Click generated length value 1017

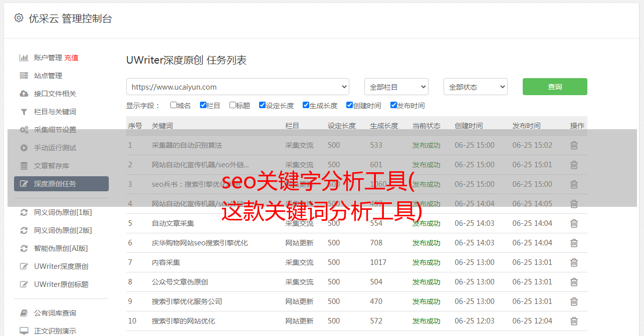(378, 262)
